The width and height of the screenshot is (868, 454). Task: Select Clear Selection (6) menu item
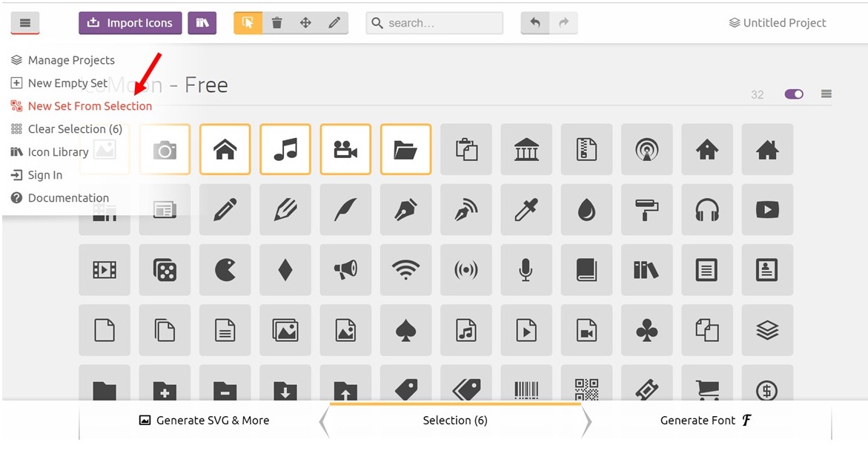(x=75, y=129)
